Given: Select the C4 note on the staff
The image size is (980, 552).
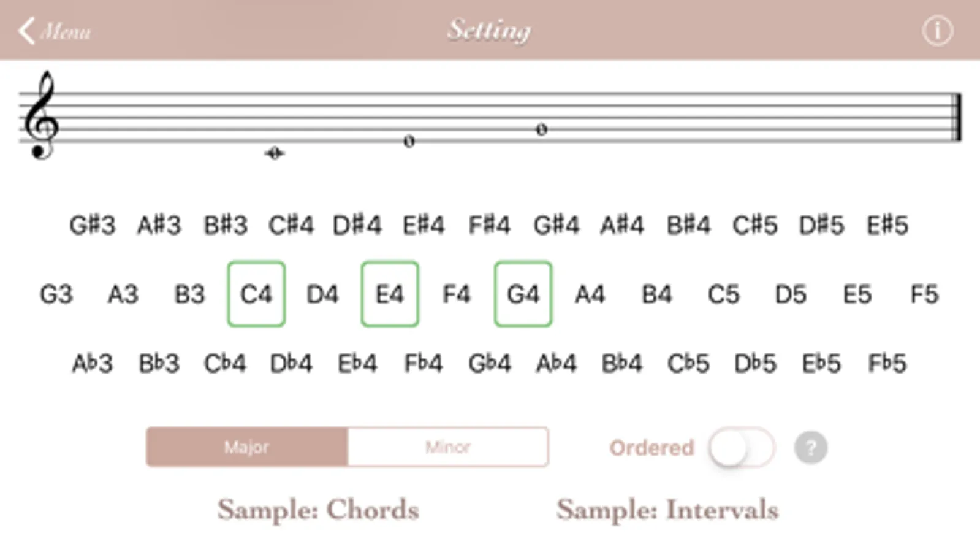Looking at the screenshot, I should [x=274, y=153].
